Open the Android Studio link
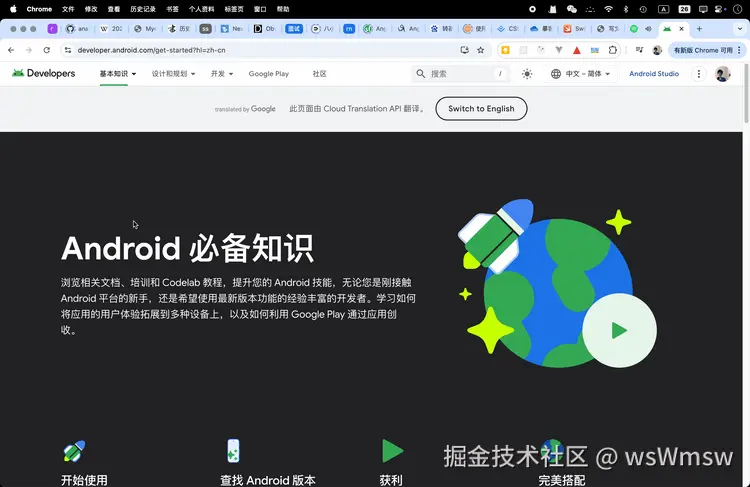Image resolution: width=750 pixels, height=487 pixels. pos(654,74)
